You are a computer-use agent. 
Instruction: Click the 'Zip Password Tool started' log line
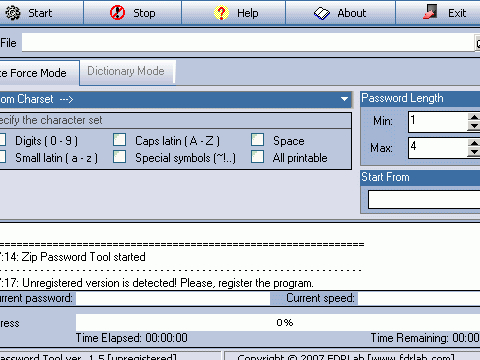pyautogui.click(x=73, y=257)
